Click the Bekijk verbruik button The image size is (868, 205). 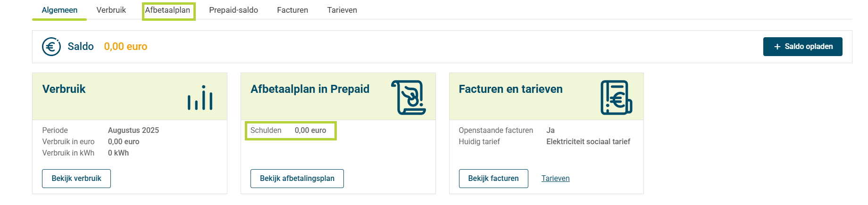click(x=76, y=179)
